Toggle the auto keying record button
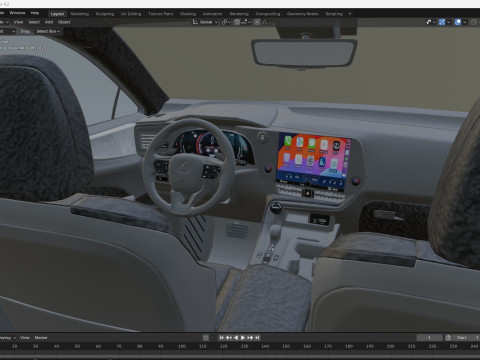The image size is (480, 360). (206, 338)
